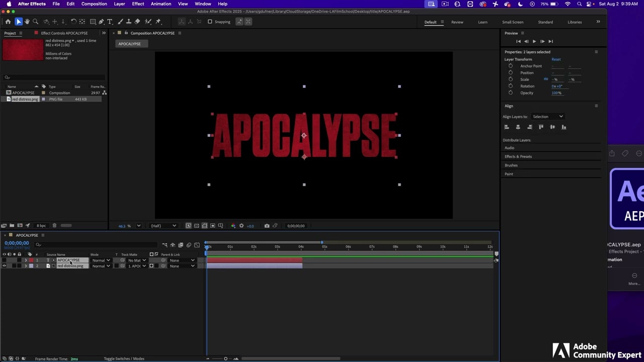Select the Pan Behind anchor point tool
The image size is (644, 362).
tap(82, 22)
